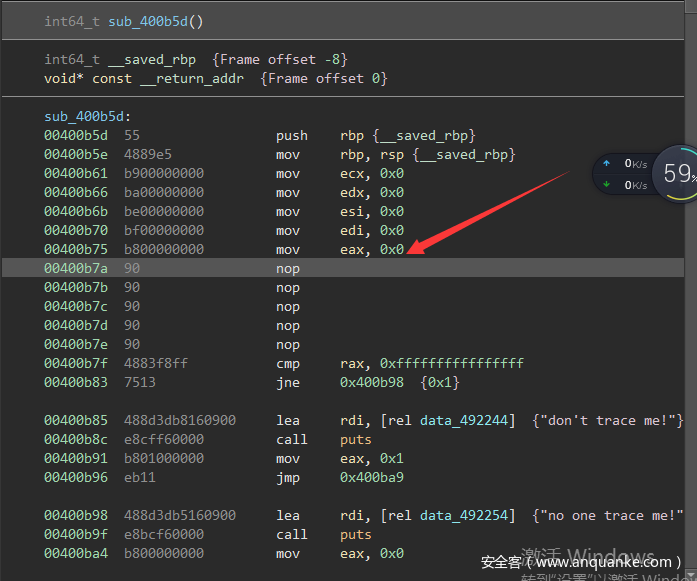Screen dimensions: 697x581
Task: Click the nop instruction at 00400b7e
Action: (x=288, y=345)
